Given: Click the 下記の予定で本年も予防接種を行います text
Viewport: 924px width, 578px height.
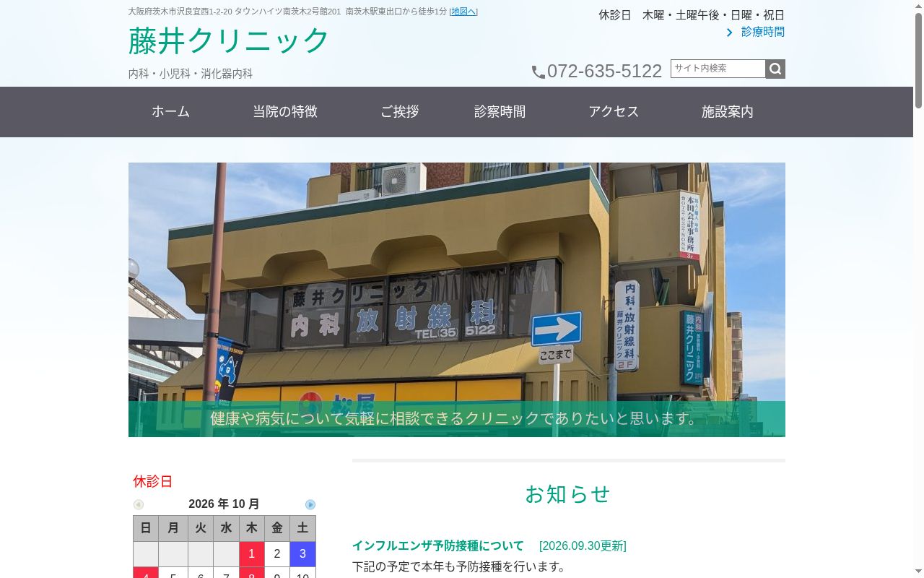Looking at the screenshot, I should pos(459,566).
